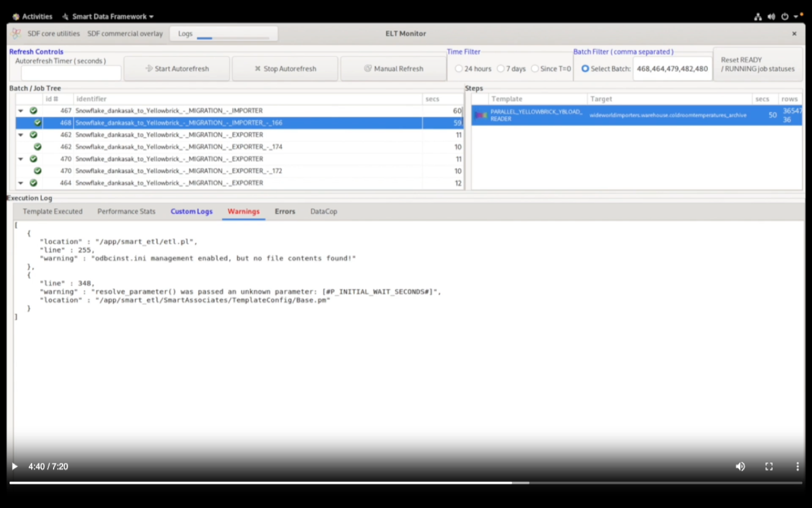This screenshot has height=508, width=812.
Task: Switch to the Errors tab
Action: [x=285, y=211]
